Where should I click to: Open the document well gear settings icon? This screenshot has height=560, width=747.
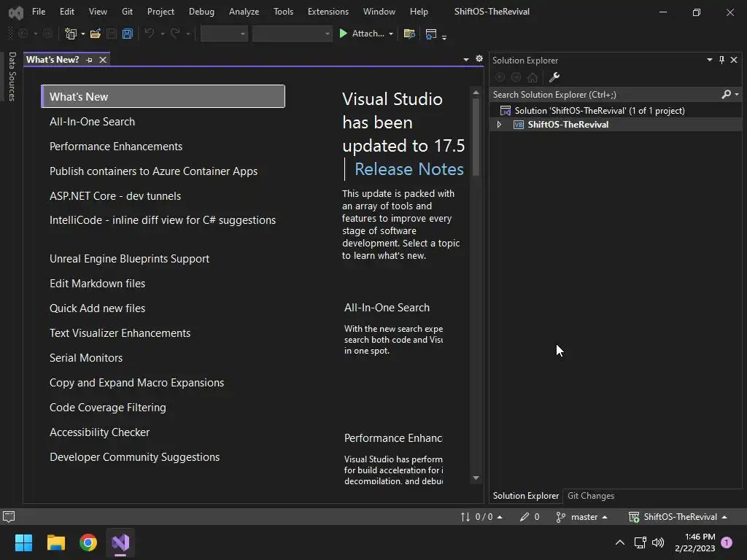(x=479, y=58)
